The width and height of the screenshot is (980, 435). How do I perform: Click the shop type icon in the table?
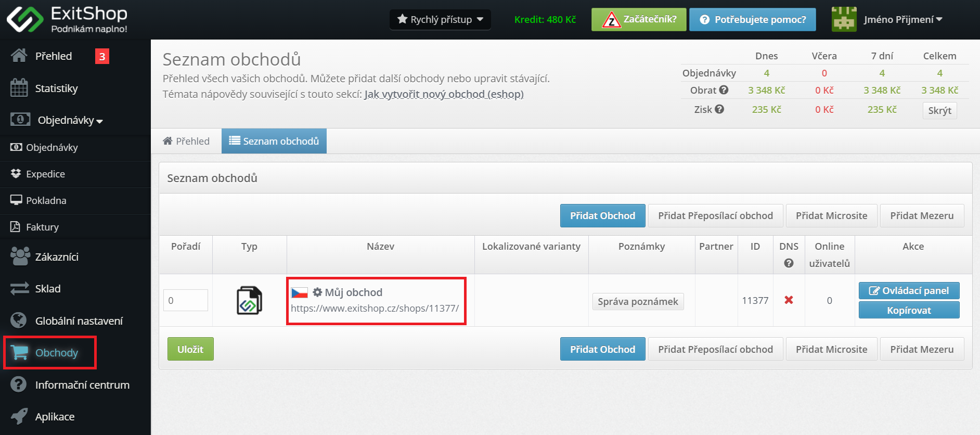coord(249,300)
